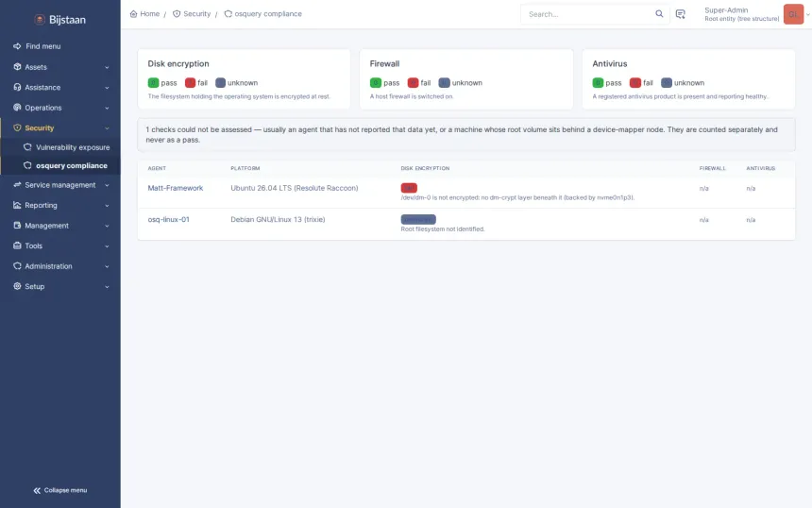812x508 pixels.
Task: Open the saved searches bookmark icon
Action: 681,14
